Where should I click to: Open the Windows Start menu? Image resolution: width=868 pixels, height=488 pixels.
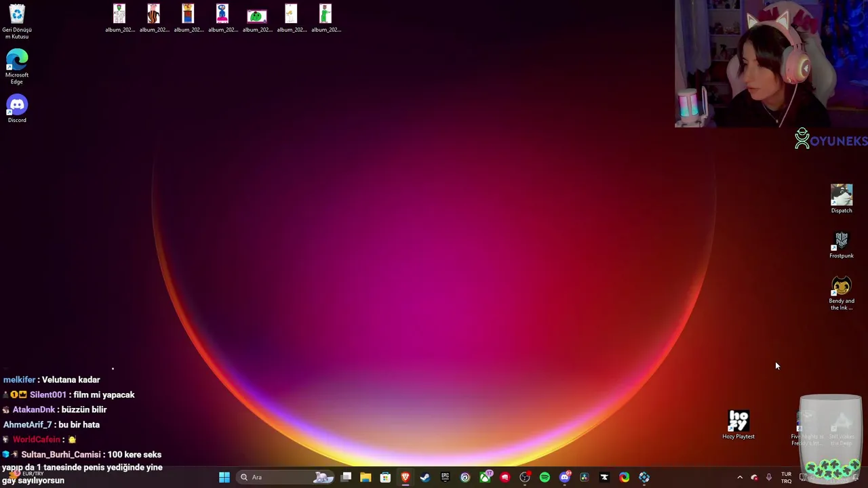click(x=224, y=477)
